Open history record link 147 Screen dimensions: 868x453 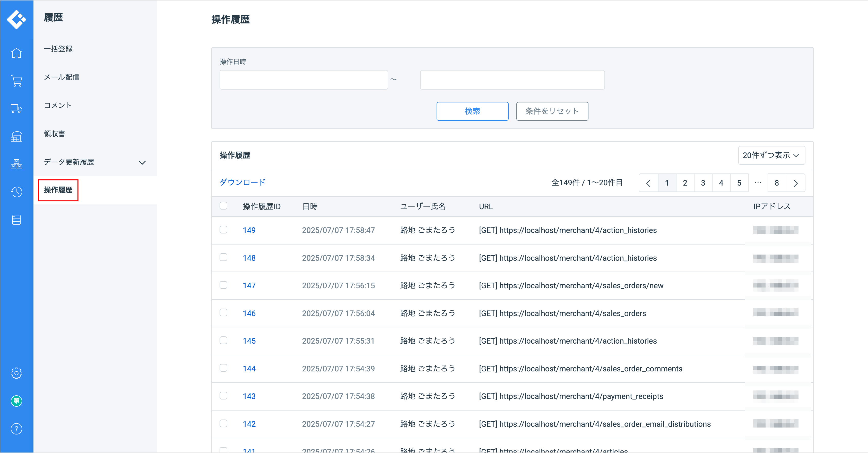click(249, 286)
